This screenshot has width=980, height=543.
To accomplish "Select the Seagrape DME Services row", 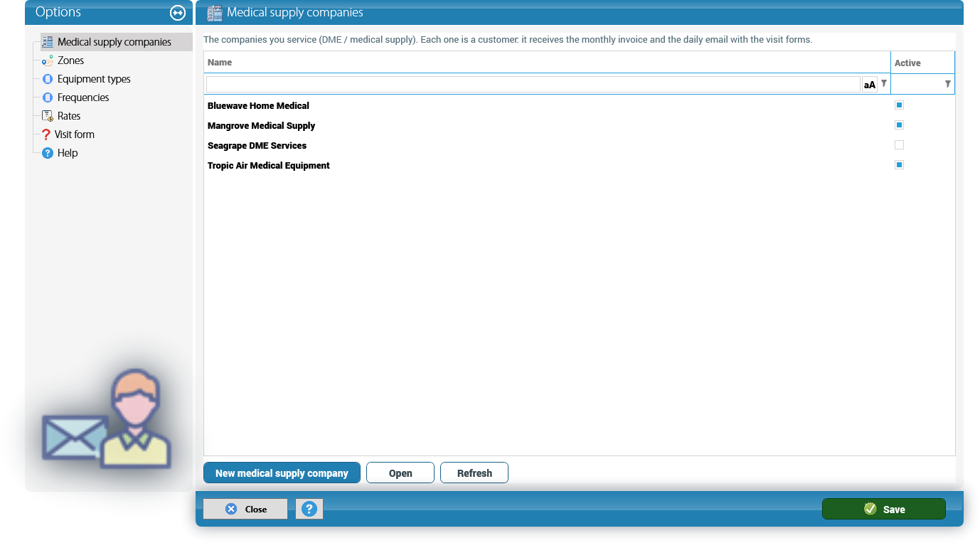I will point(579,145).
